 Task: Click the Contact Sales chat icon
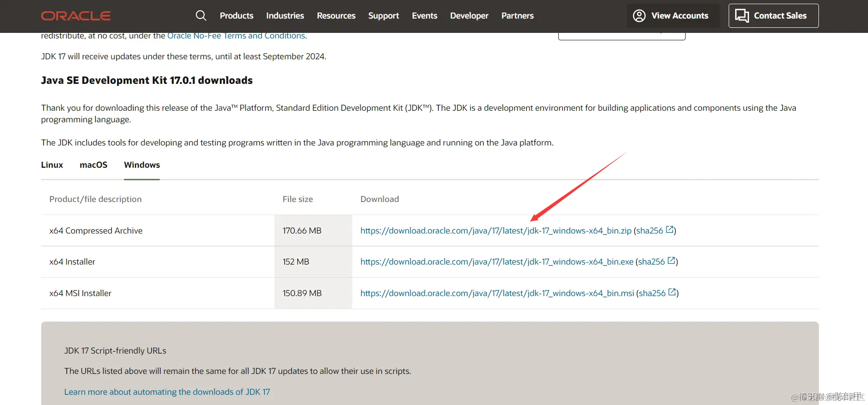[742, 16]
